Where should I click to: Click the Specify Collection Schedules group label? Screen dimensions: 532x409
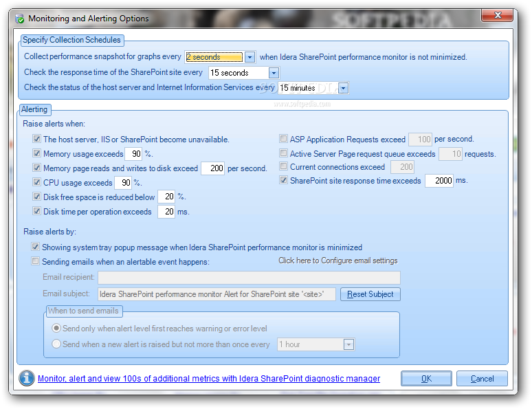coord(71,40)
